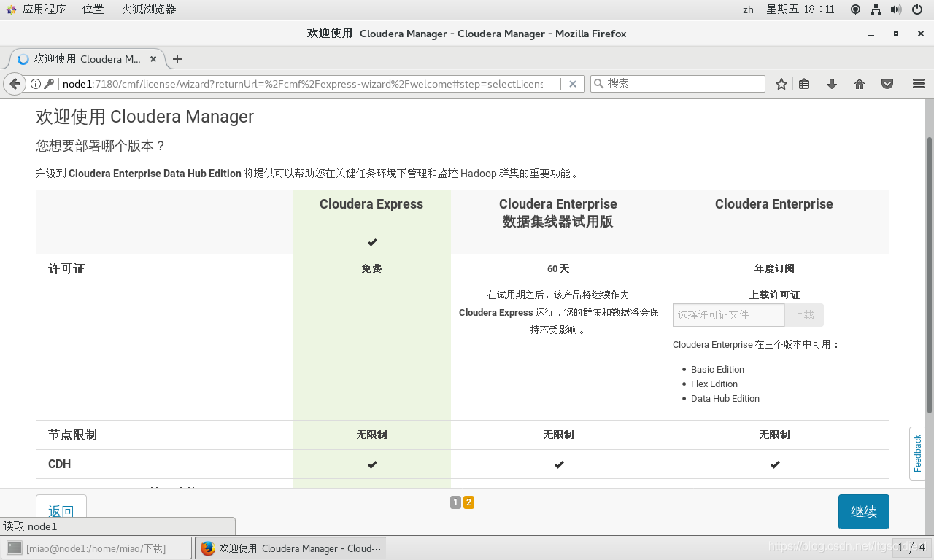
Task: Click the 上载许可证 label
Action: [774, 295]
